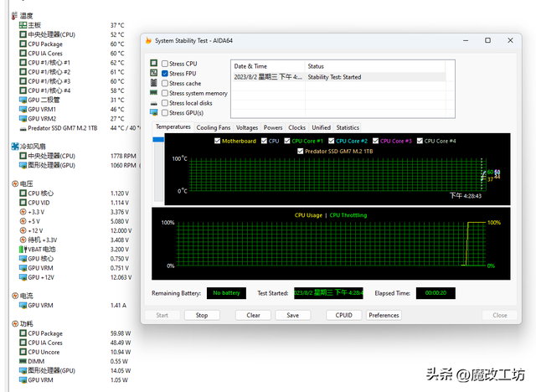Click the Elapsed Time 00:00:20 field
Screen dimensions: 536x392
435,293
